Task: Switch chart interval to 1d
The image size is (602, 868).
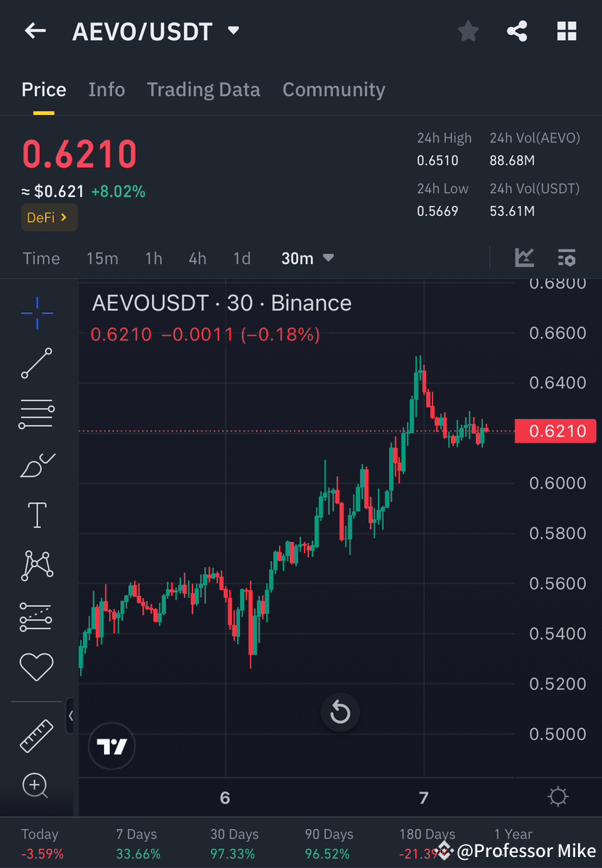Action: click(241, 258)
